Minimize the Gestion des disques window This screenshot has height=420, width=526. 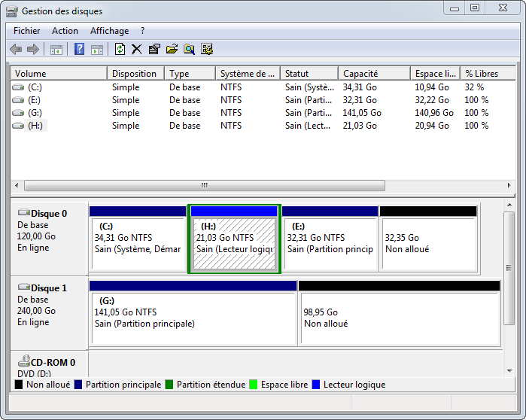tap(455, 8)
